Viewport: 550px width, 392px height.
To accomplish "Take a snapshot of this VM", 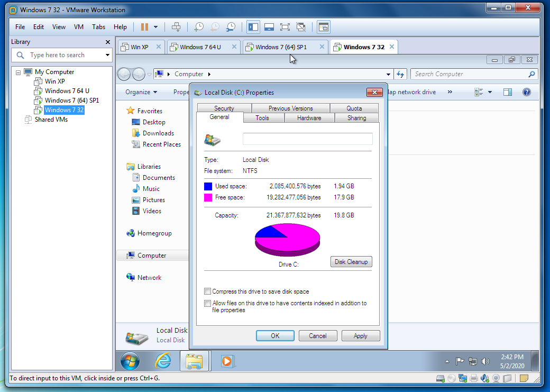I will pos(199,27).
